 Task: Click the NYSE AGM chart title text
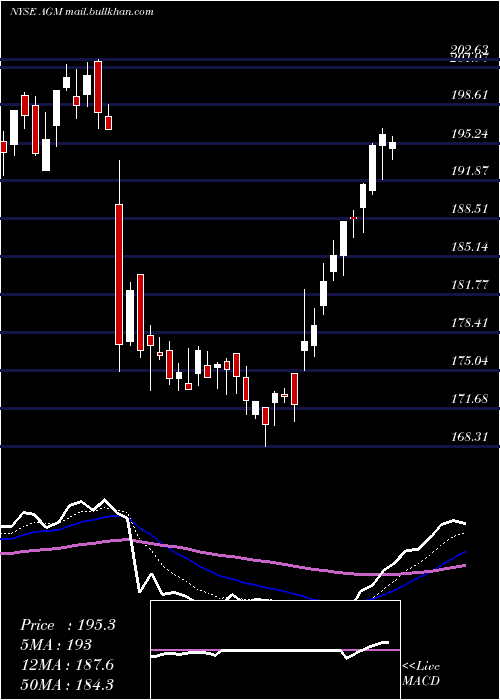82,11
